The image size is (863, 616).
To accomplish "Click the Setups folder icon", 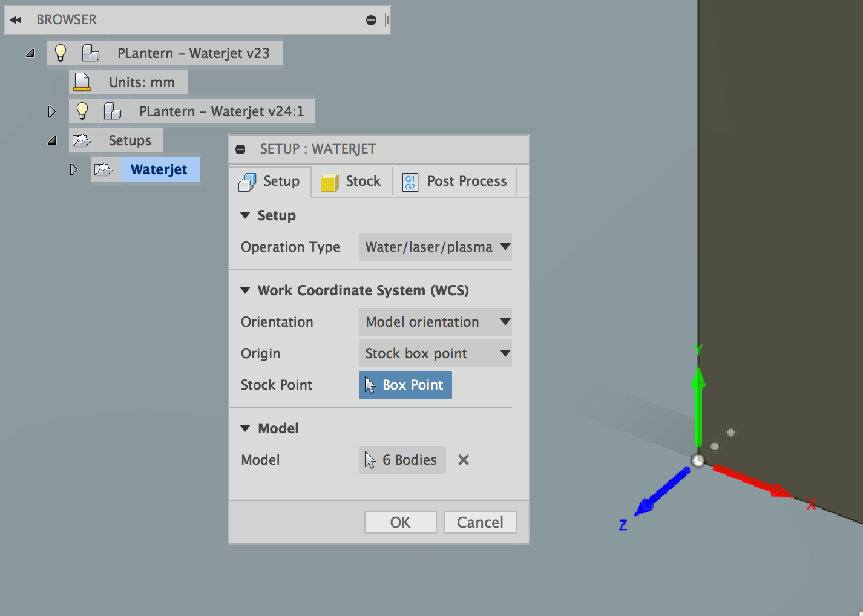I will (82, 140).
